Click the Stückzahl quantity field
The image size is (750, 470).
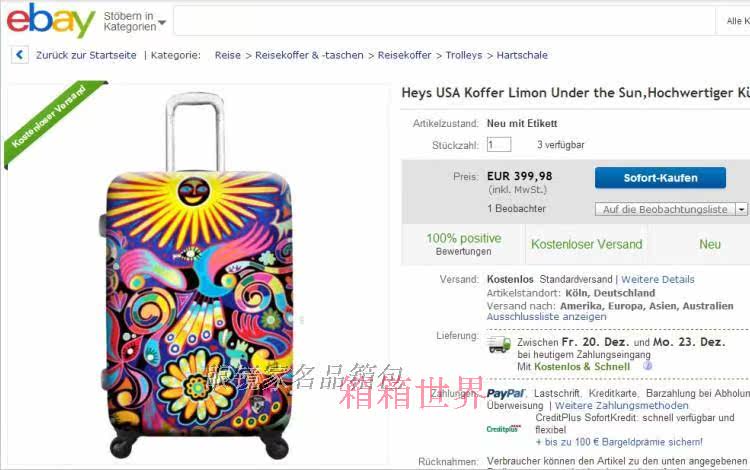[x=499, y=144]
